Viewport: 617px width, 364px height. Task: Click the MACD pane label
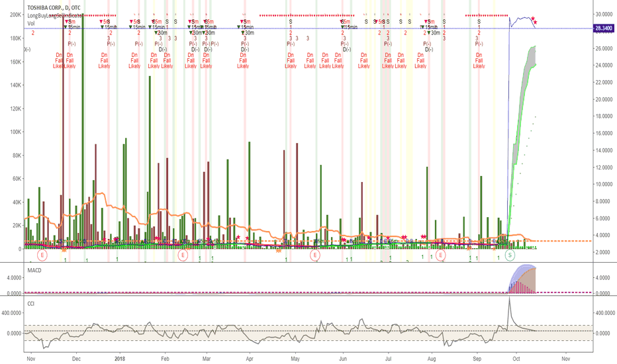coord(34,270)
